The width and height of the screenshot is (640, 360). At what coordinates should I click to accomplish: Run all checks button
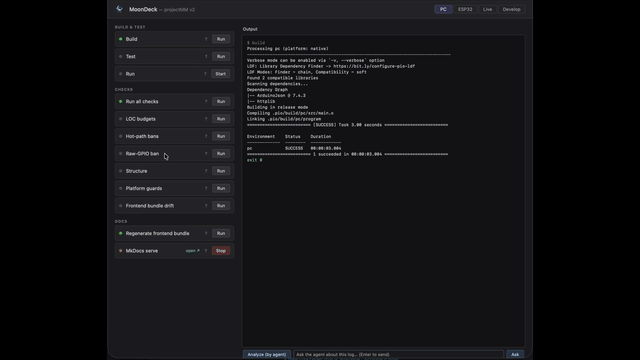click(221, 101)
